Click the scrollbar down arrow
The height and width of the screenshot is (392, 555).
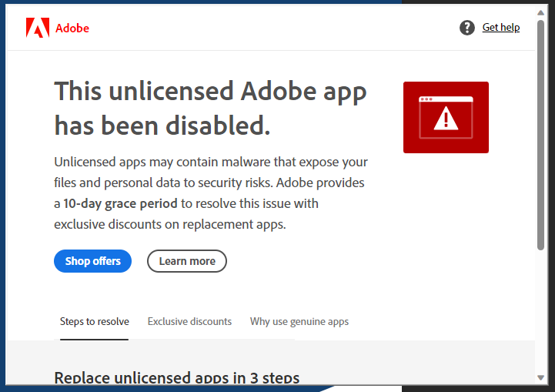coord(541,377)
